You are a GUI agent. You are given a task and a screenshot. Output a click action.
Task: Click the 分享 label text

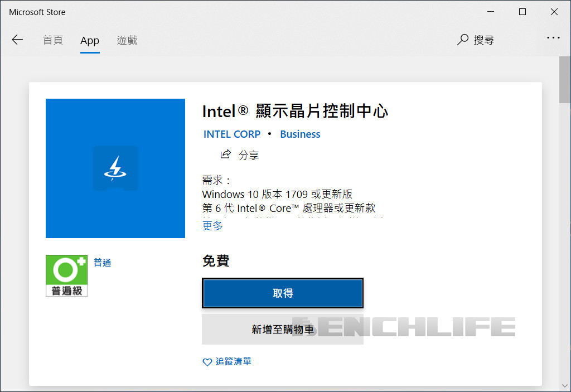249,155
